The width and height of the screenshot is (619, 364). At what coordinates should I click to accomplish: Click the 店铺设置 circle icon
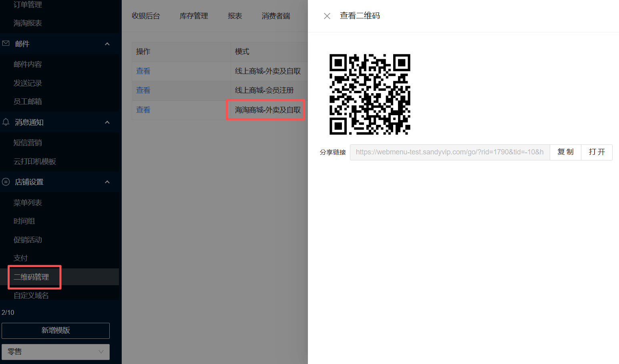pos(6,182)
